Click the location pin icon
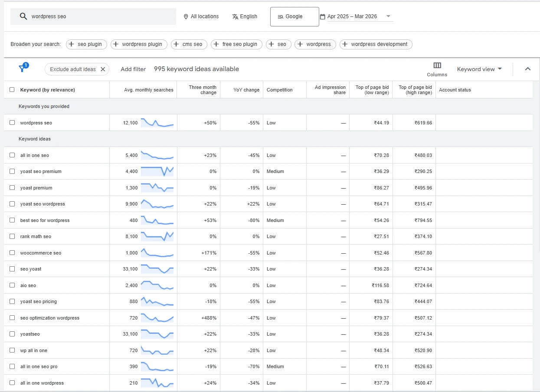This screenshot has height=392, width=540. 186,16
